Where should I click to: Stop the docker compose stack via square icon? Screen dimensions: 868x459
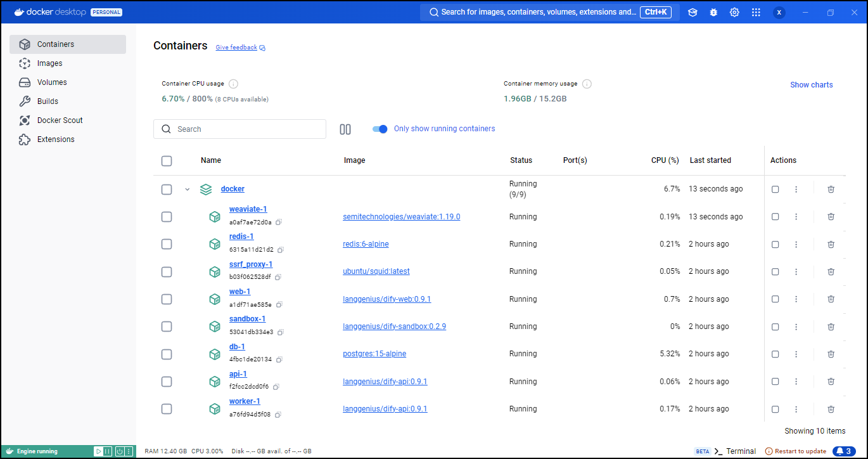(x=775, y=189)
